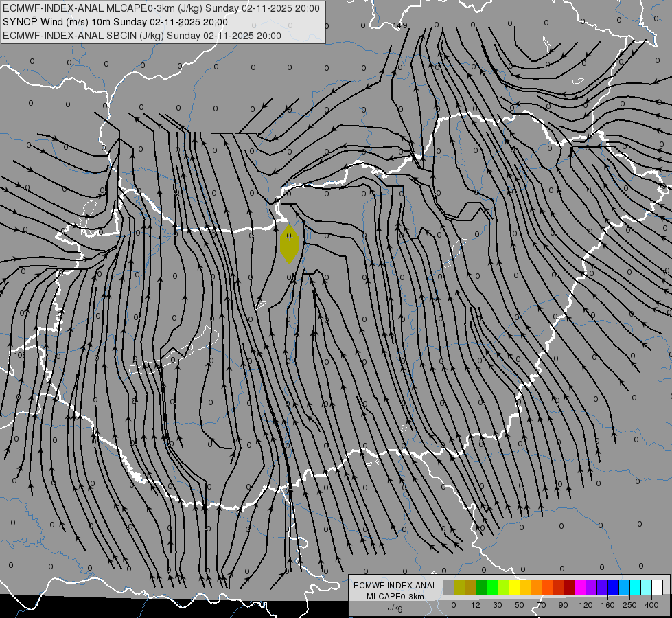
Task: Click the legend tick label 30
Action: 498,605
